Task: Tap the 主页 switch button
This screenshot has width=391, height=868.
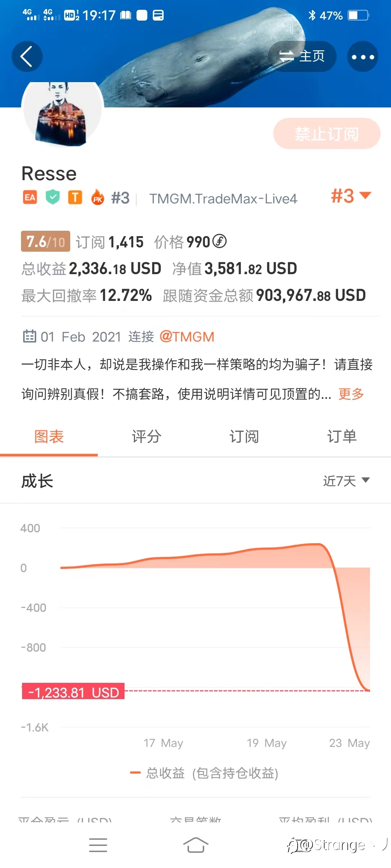Action: coord(302,56)
